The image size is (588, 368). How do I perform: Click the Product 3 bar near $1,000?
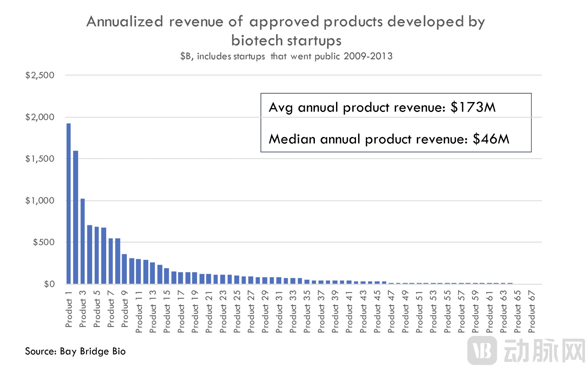pyautogui.click(x=83, y=241)
